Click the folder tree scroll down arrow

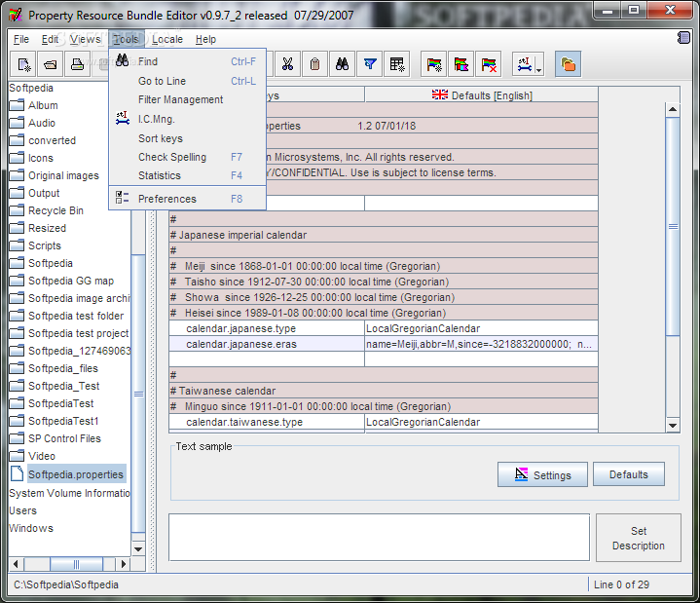tap(138, 549)
